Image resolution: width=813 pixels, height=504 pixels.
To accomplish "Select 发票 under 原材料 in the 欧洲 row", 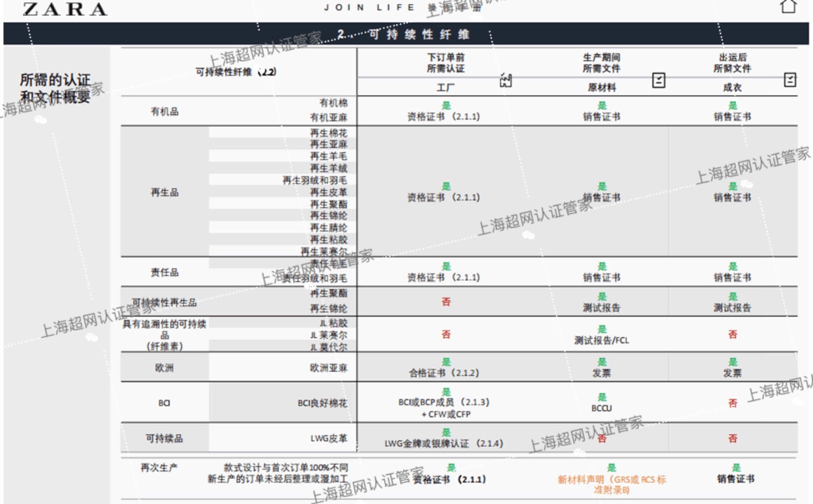I will pos(601,373).
